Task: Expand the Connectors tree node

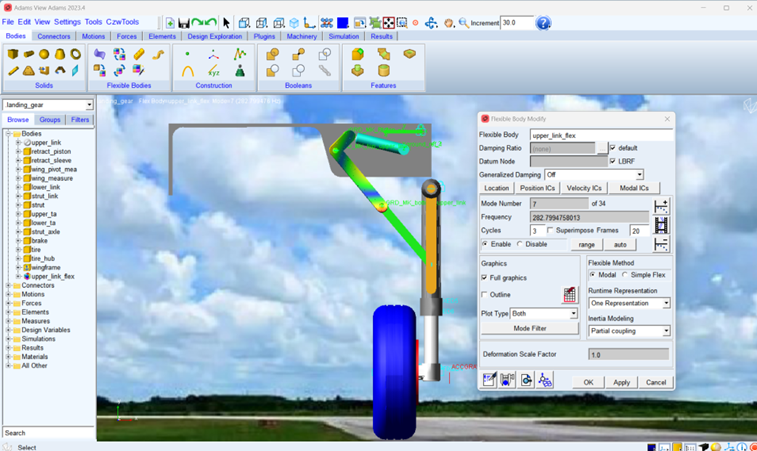Action: tap(8, 285)
